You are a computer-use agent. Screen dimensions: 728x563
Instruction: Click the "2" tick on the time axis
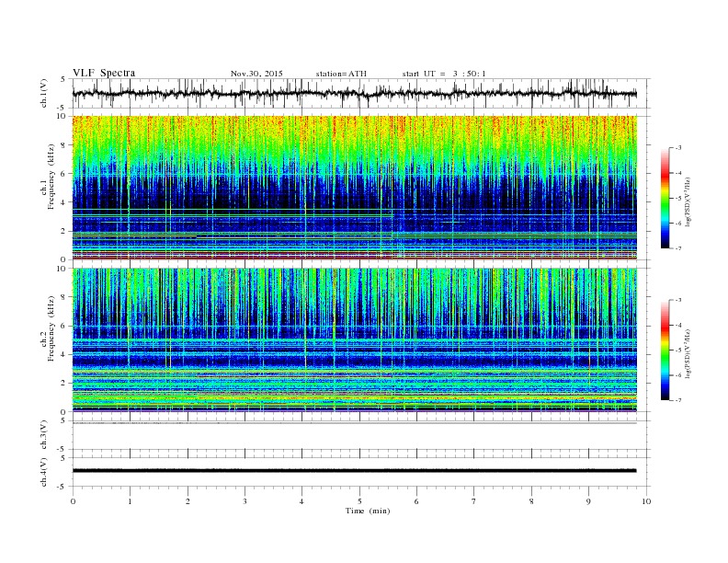188,501
